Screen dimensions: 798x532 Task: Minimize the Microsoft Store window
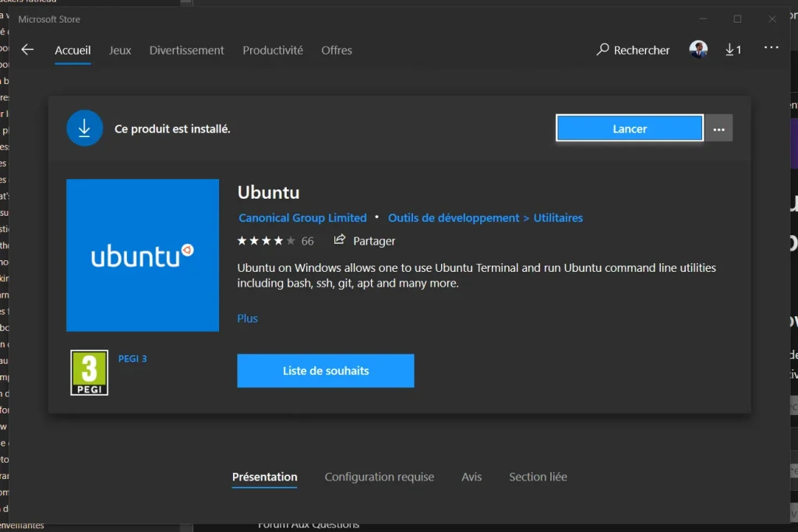coord(703,19)
